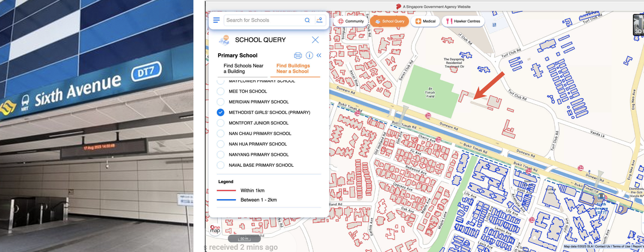644x252 pixels.
Task: Open the Route planner icon
Action: [x=319, y=20]
